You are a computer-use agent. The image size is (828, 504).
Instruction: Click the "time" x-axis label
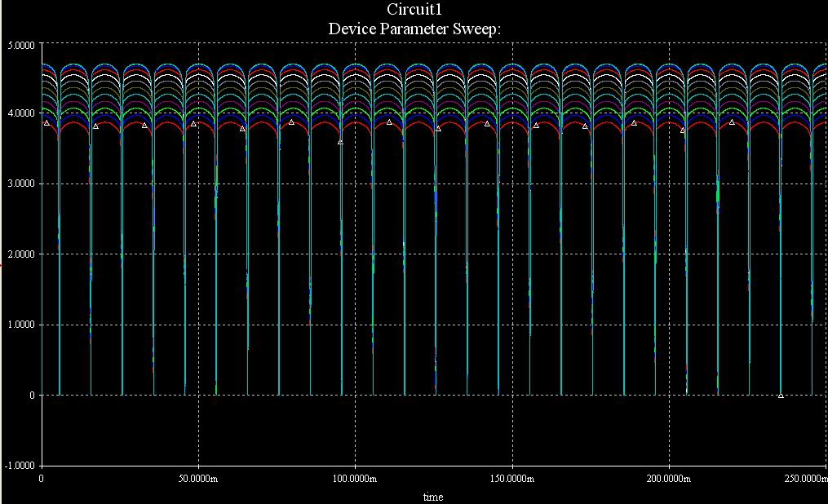click(433, 497)
